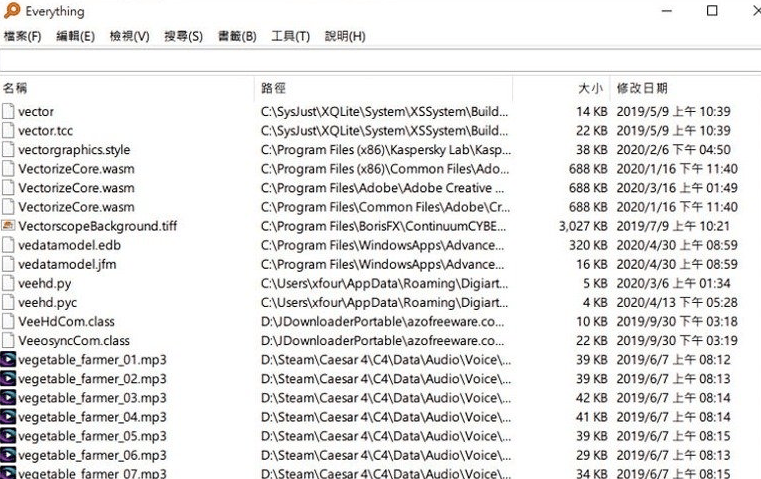
Task: Select VeeHdCom.class file name
Action: click(x=66, y=321)
